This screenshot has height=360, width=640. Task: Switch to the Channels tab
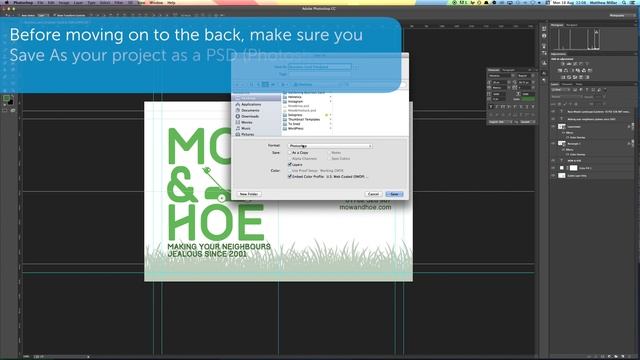pos(567,84)
